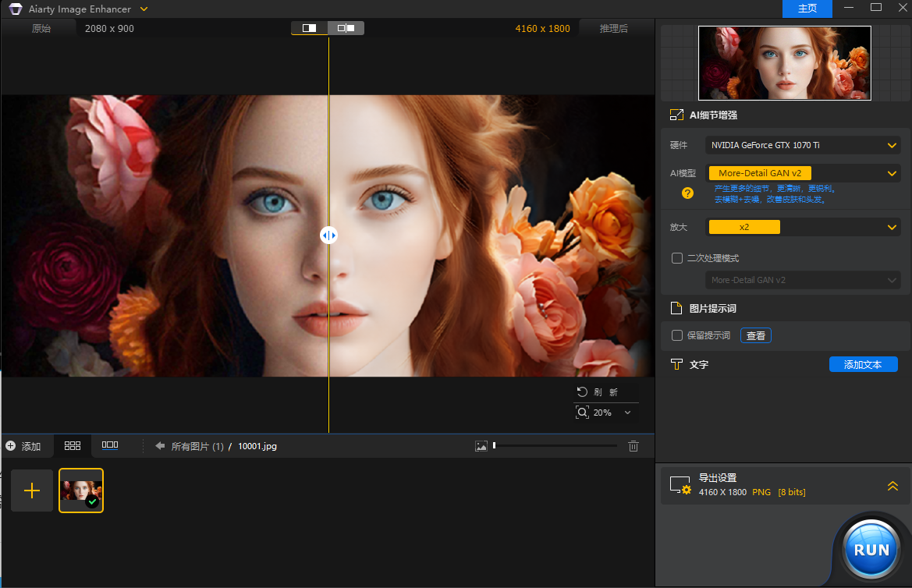The width and height of the screenshot is (912, 588).
Task: Click the preview navigator thumbnail
Action: [785, 63]
